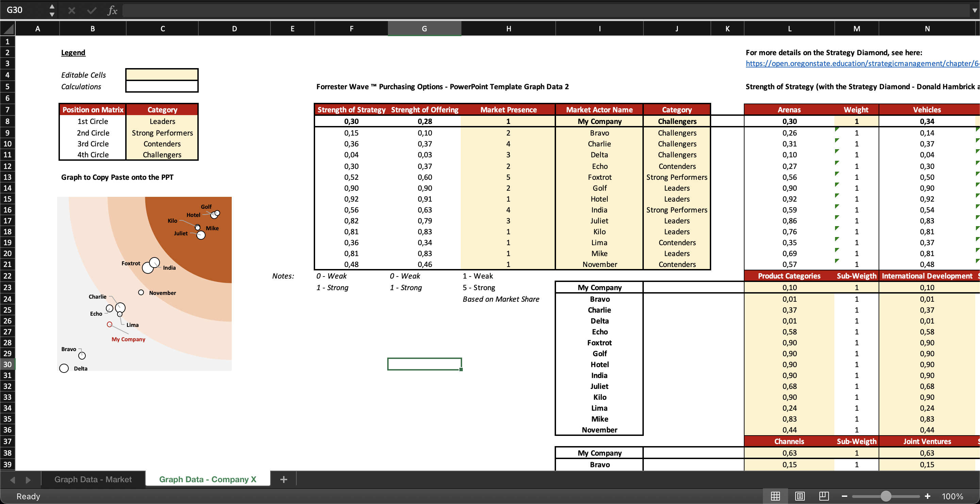
Task: Select the My Company bubble in chart
Action: click(x=110, y=324)
